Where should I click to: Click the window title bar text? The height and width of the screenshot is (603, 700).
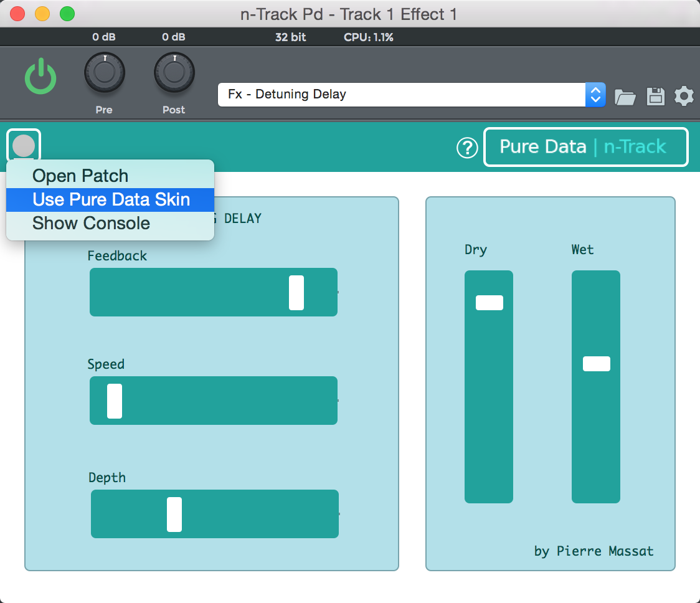click(349, 14)
